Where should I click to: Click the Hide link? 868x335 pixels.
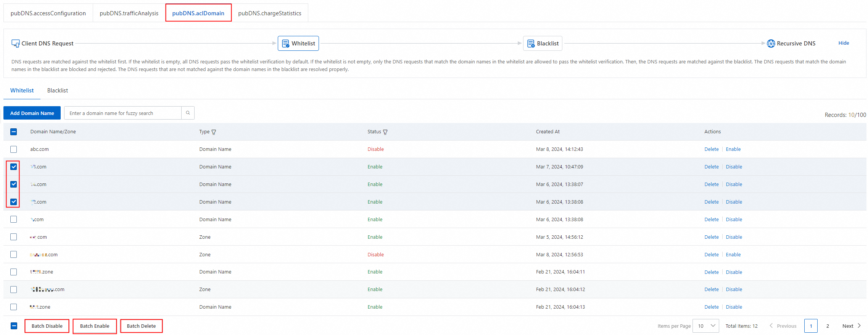844,43
